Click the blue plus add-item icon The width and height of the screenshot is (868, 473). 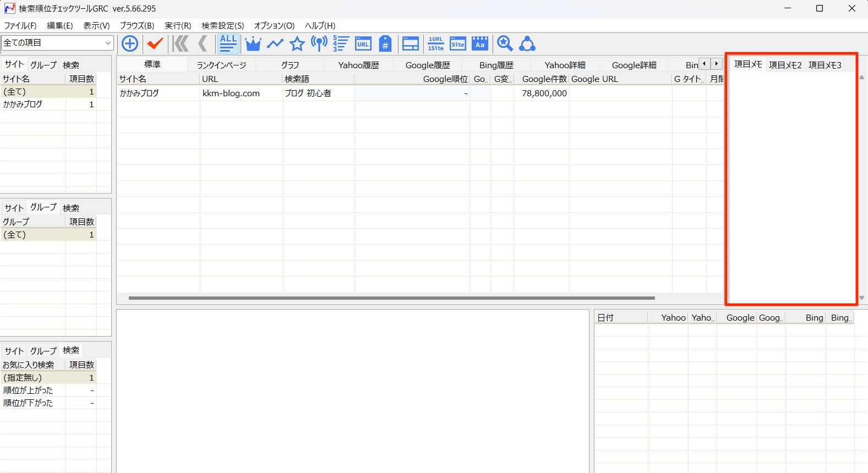[x=130, y=43]
